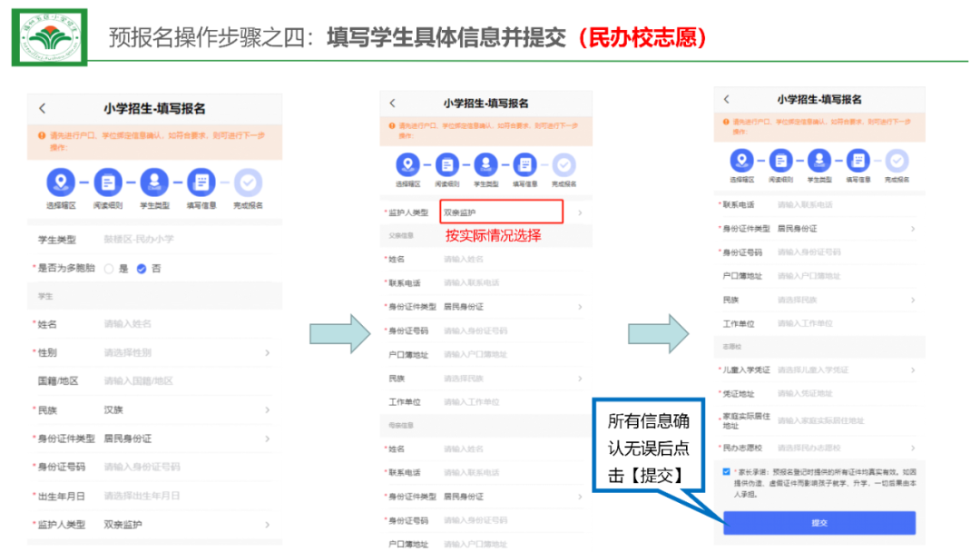Screen dimensions: 980x552
Task: Click the 选择辖区 step icon in the left screen
Action: click(x=61, y=182)
